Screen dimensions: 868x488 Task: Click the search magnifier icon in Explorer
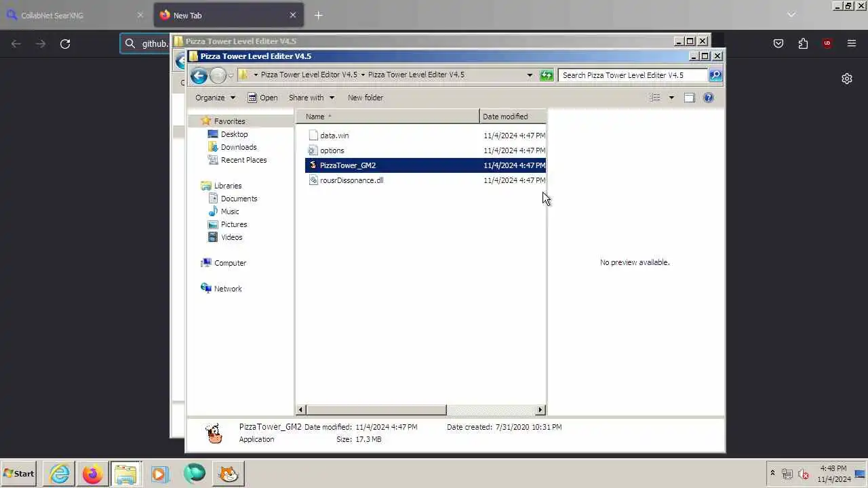coord(715,75)
